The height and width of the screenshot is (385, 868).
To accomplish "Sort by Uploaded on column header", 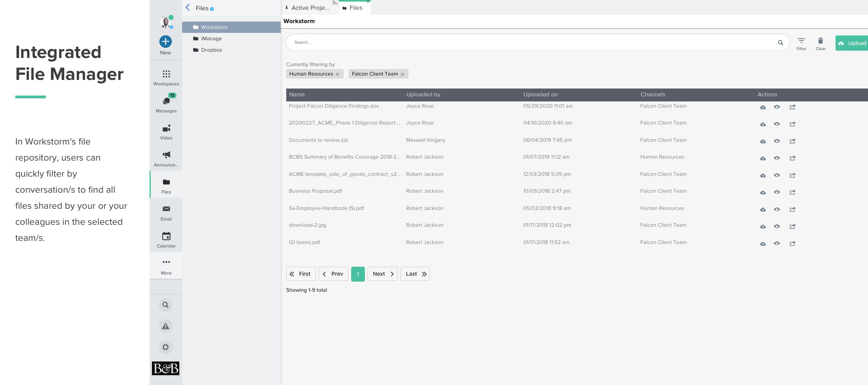I will [540, 94].
